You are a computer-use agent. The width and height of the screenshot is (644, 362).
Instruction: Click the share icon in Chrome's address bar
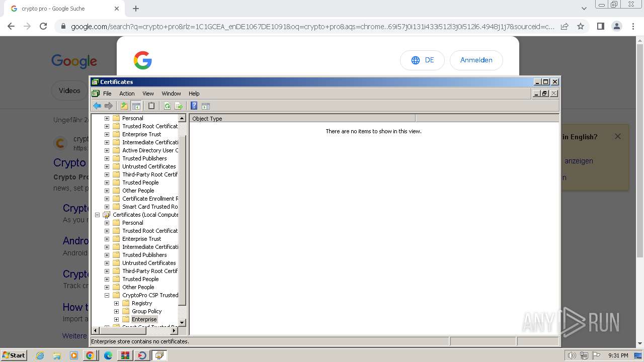pos(565,26)
